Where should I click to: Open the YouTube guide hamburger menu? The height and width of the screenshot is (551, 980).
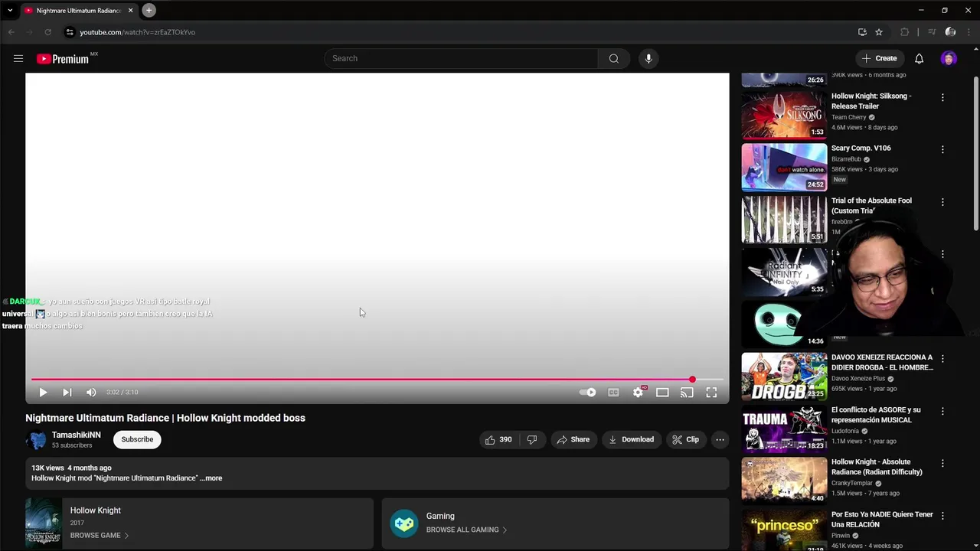tap(18, 58)
